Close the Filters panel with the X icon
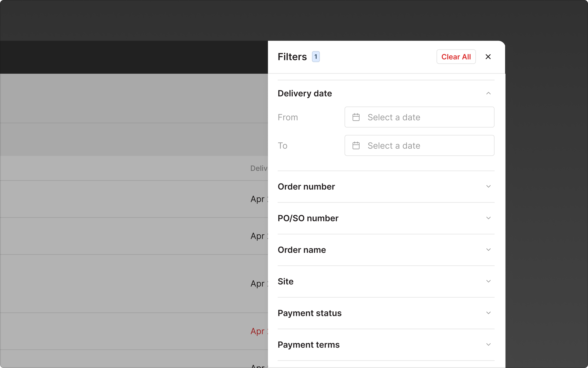The image size is (588, 368). click(x=488, y=56)
